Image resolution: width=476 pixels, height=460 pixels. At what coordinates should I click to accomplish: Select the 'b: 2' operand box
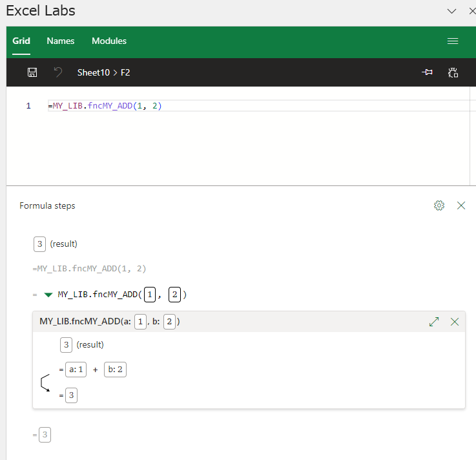(115, 370)
